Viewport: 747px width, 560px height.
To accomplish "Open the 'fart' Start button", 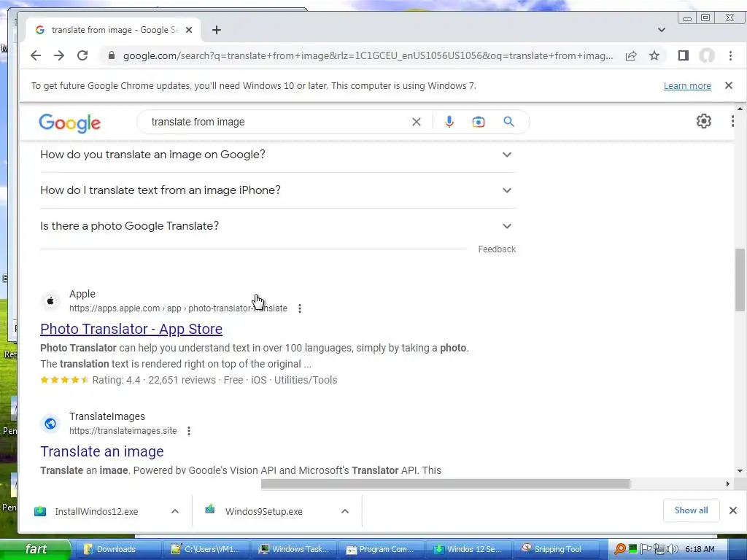I will pos(36,549).
